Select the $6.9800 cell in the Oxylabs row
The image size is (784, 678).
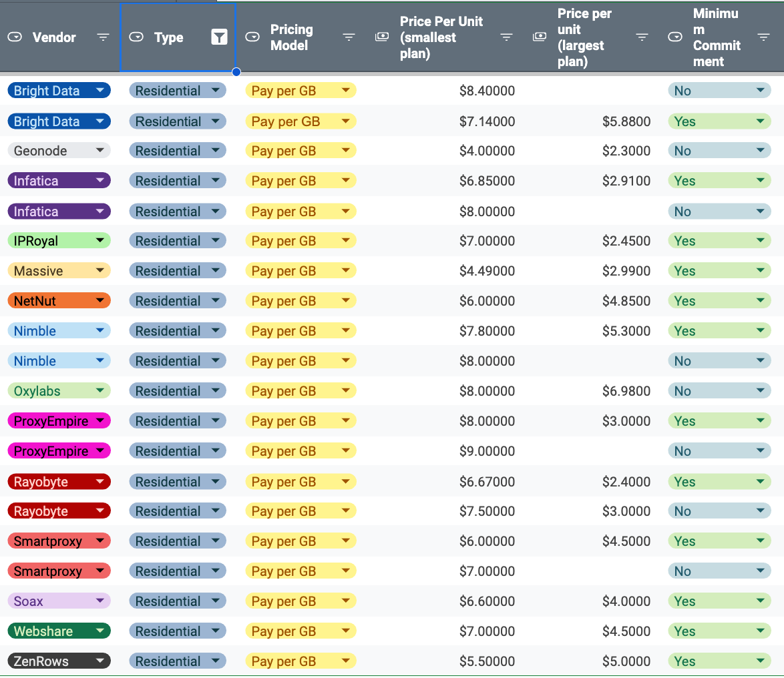click(x=626, y=390)
